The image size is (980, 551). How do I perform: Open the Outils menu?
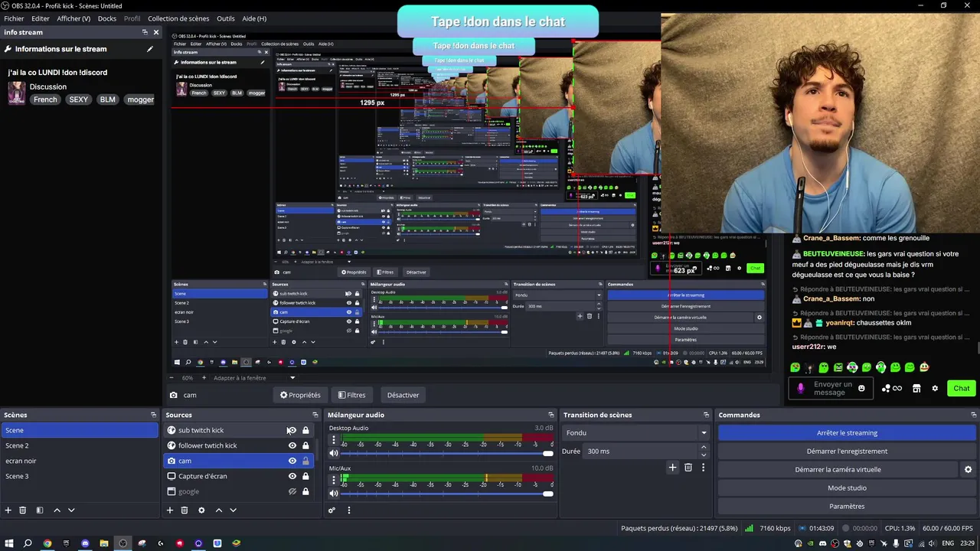[226, 18]
